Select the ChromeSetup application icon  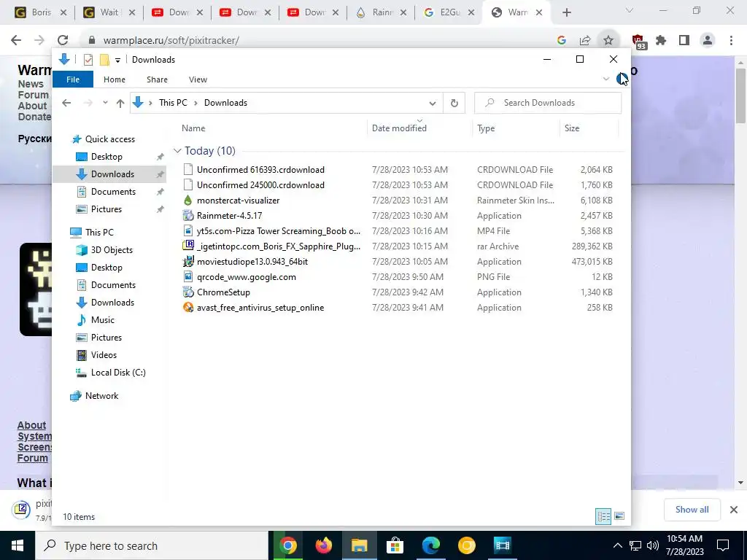(188, 292)
